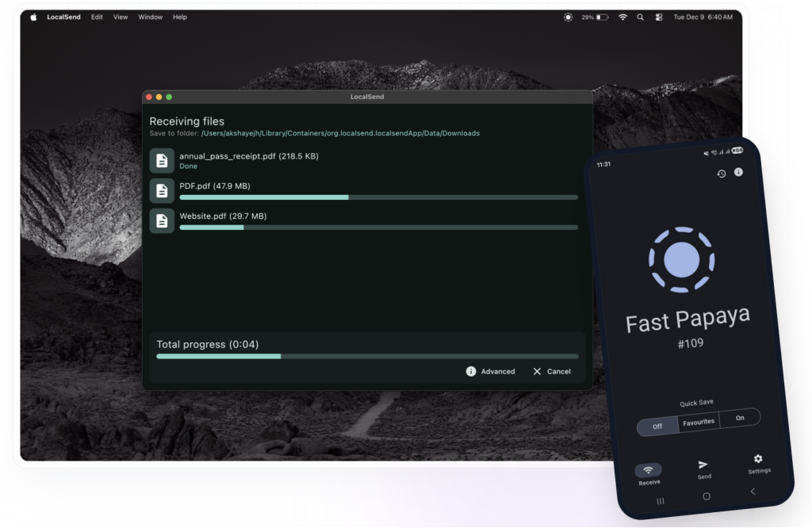The height and width of the screenshot is (532, 812).
Task: Tap the LocalSend circular logo on the phone
Action: point(681,259)
